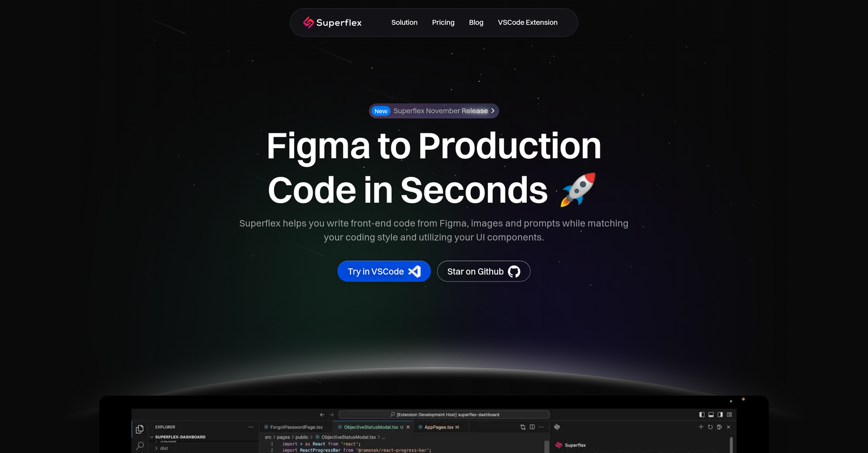The image size is (868, 453).
Task: Click the Try in VSCode button
Action: tap(384, 271)
